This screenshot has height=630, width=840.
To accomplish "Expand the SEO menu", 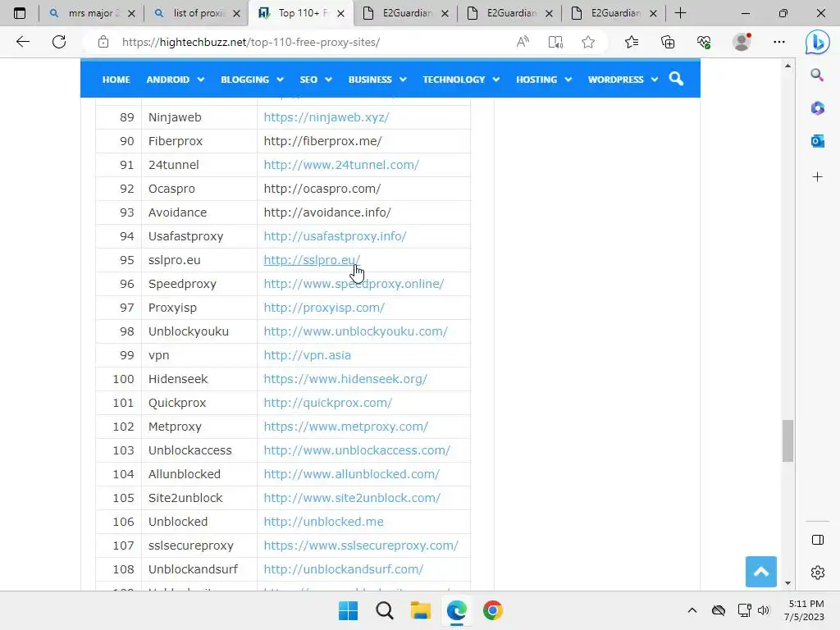I will coord(316,80).
